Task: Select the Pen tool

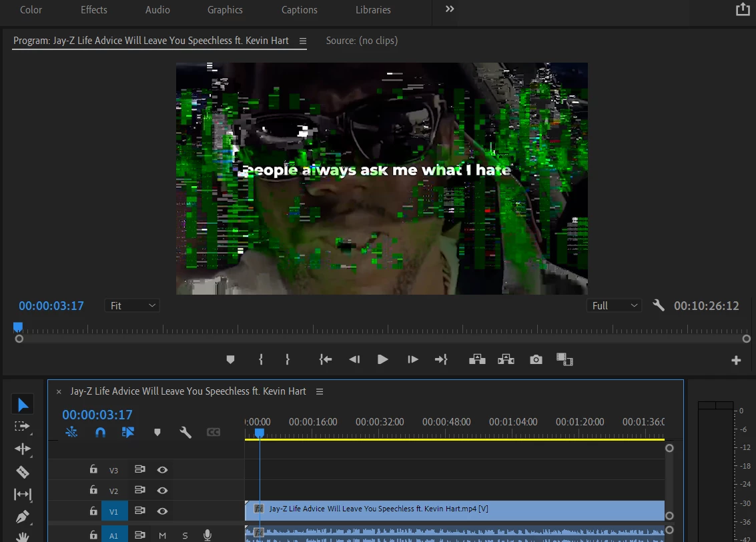Action: pos(22,517)
